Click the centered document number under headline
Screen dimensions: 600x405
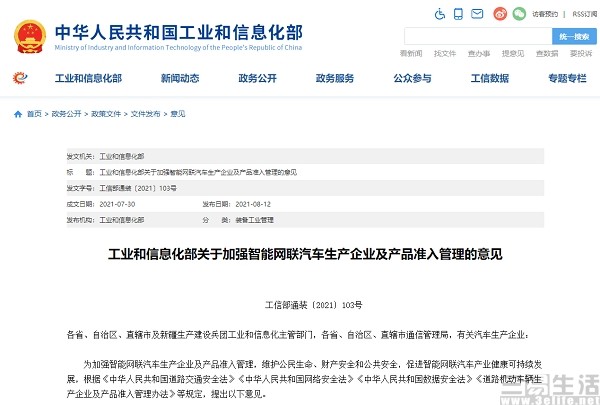(313, 305)
